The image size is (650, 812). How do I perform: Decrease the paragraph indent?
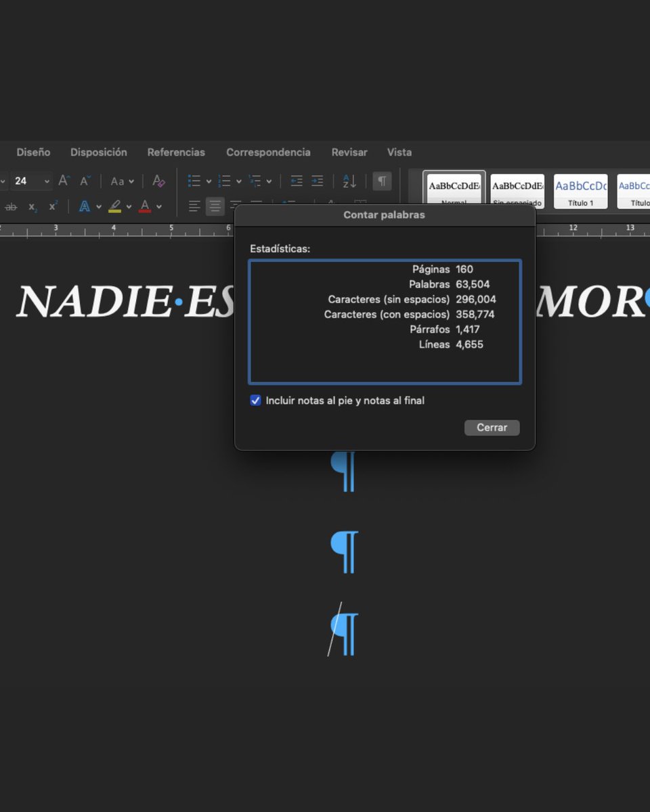pos(297,181)
